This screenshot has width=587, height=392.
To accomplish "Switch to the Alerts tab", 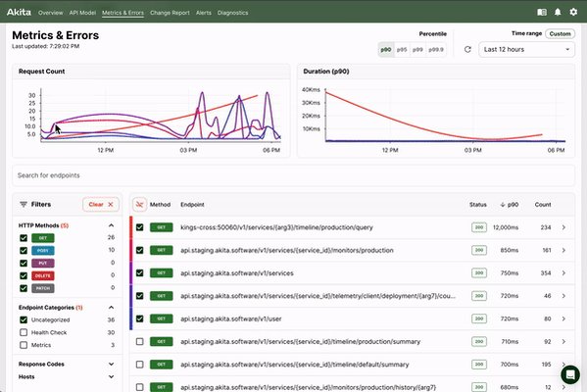I will (204, 13).
